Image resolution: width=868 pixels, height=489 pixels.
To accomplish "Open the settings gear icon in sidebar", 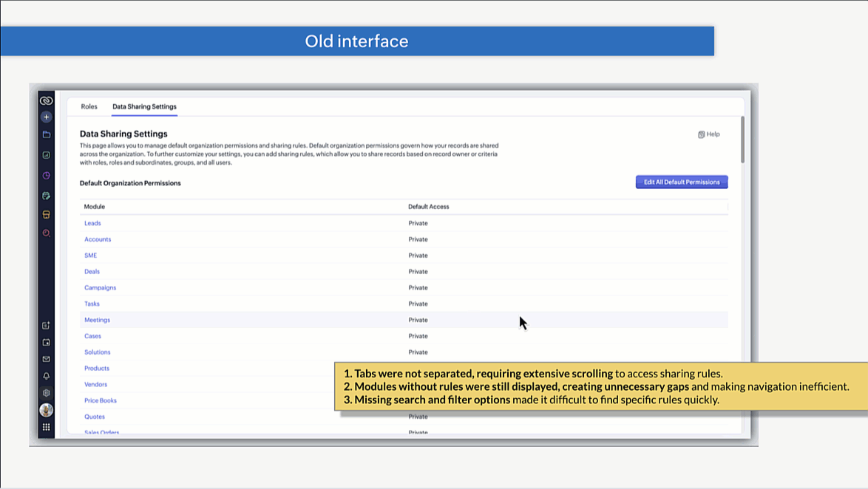I will point(46,393).
